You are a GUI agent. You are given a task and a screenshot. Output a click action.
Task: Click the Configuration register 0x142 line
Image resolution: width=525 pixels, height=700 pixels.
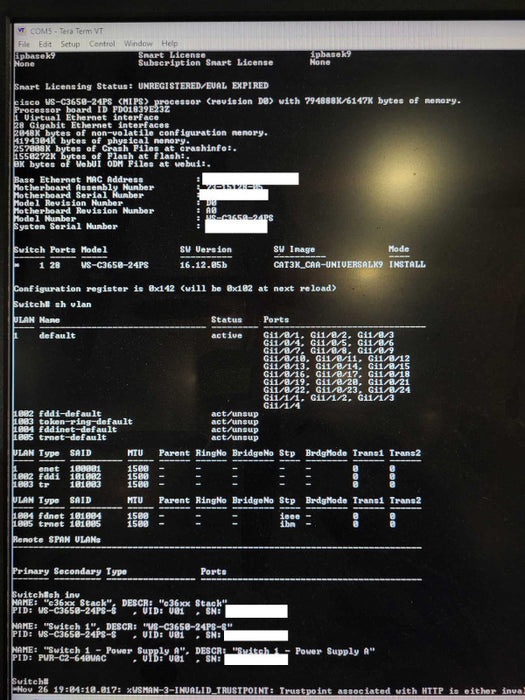click(x=175, y=288)
